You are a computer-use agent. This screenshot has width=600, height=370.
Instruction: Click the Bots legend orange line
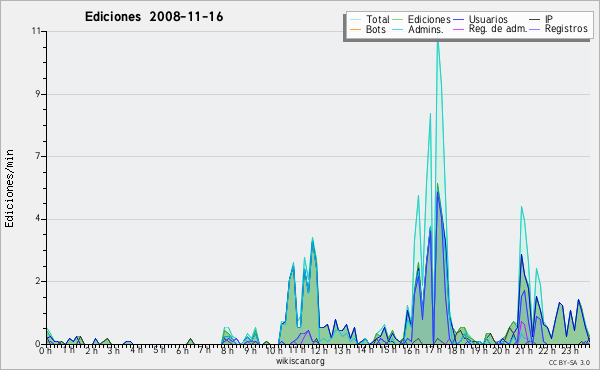[355, 29]
